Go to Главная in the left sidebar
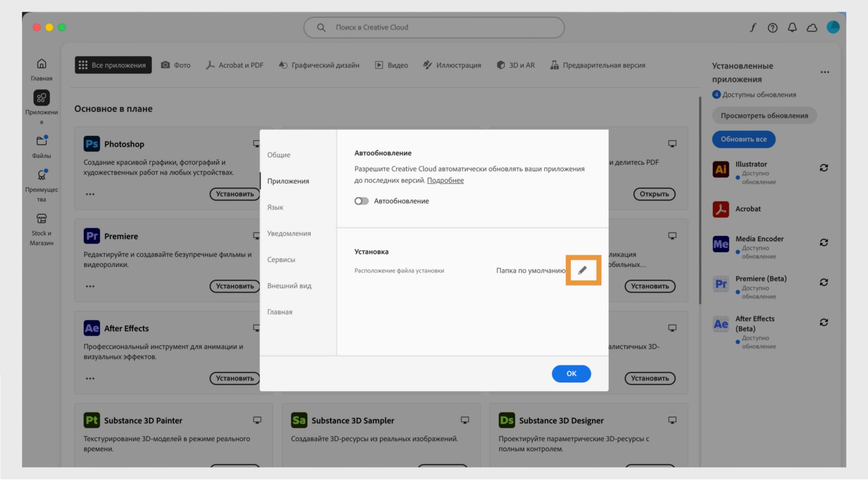This screenshot has width=868, height=480. point(42,70)
